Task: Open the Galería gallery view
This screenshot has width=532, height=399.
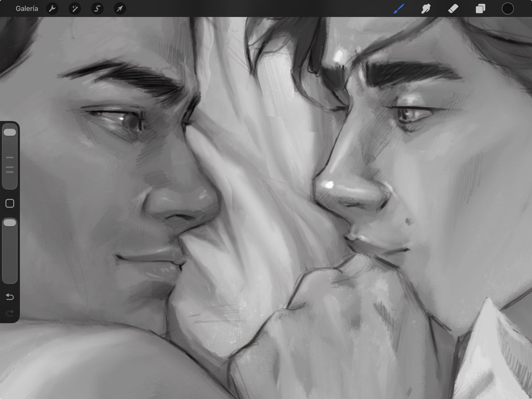Action: tap(27, 8)
